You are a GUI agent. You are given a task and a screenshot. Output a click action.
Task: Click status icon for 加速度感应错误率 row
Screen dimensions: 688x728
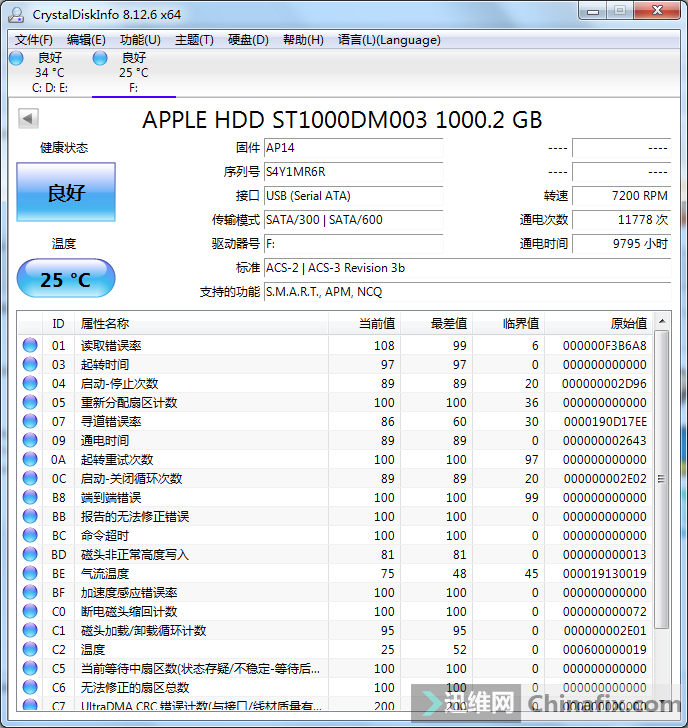[x=30, y=592]
